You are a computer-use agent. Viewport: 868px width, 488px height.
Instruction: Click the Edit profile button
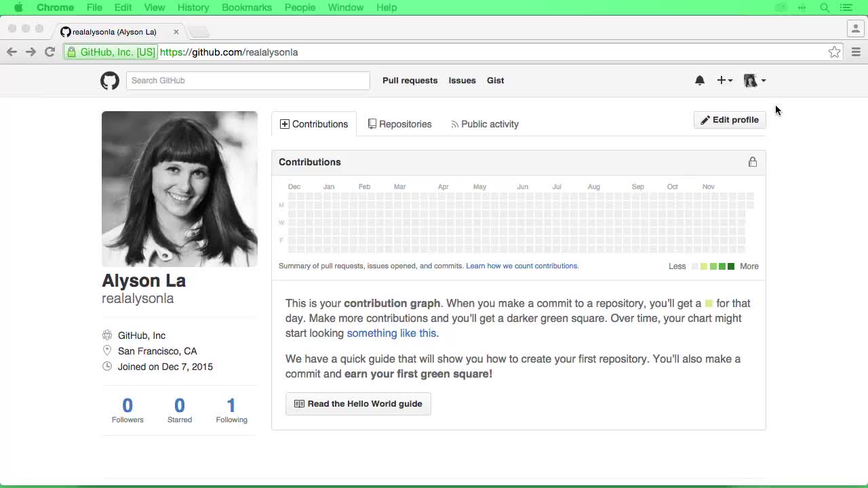[730, 120]
